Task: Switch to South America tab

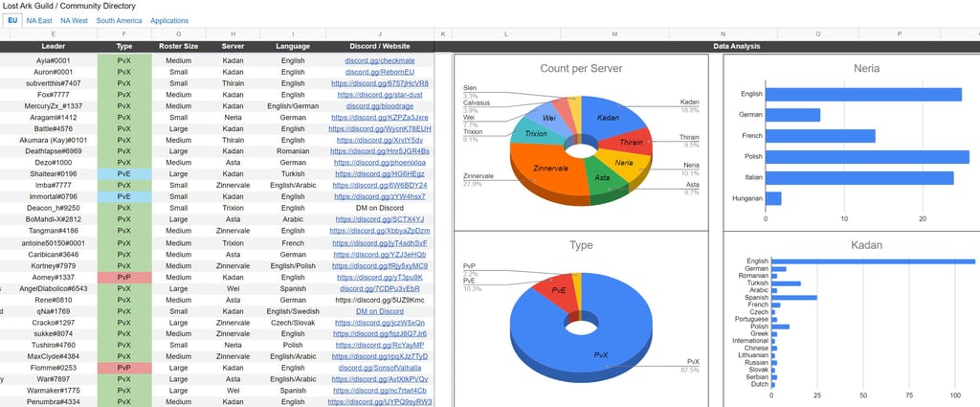Action: coord(119,21)
